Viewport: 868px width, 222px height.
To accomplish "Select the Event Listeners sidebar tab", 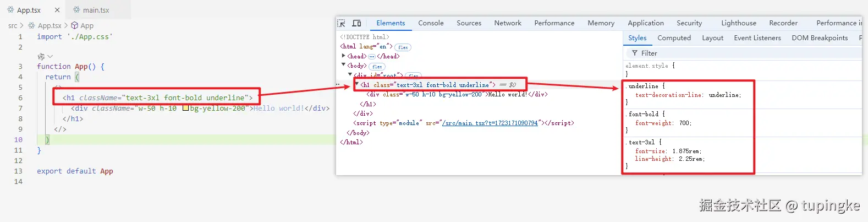I will click(757, 38).
